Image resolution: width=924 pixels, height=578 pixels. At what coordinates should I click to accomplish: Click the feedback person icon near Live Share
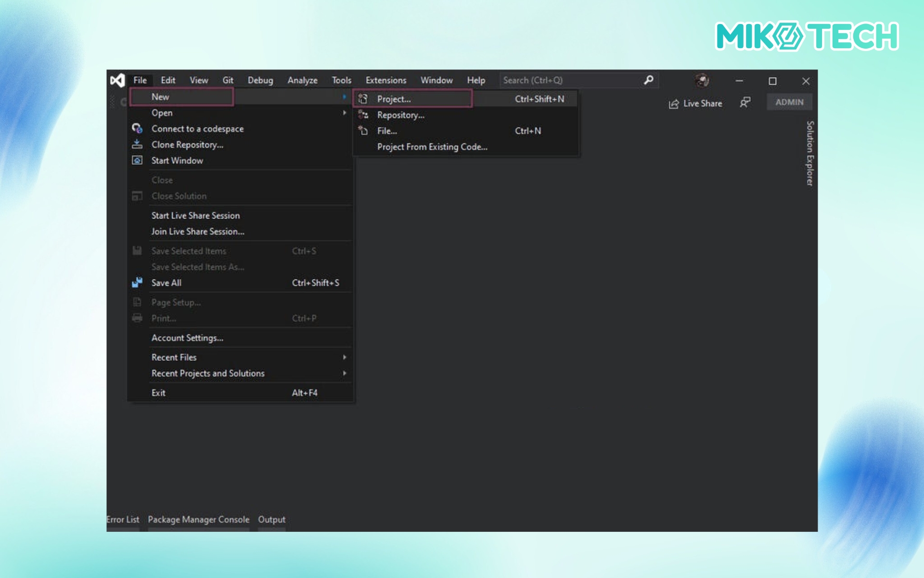745,103
